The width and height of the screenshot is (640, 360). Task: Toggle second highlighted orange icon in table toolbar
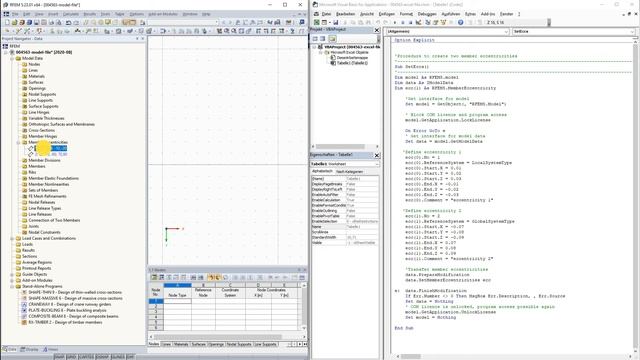[218, 278]
